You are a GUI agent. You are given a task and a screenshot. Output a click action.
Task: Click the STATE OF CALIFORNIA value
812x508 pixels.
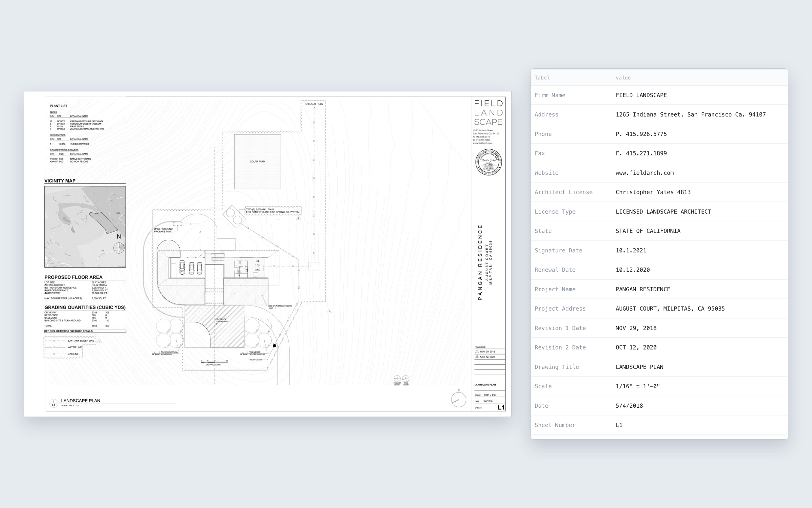pos(648,231)
